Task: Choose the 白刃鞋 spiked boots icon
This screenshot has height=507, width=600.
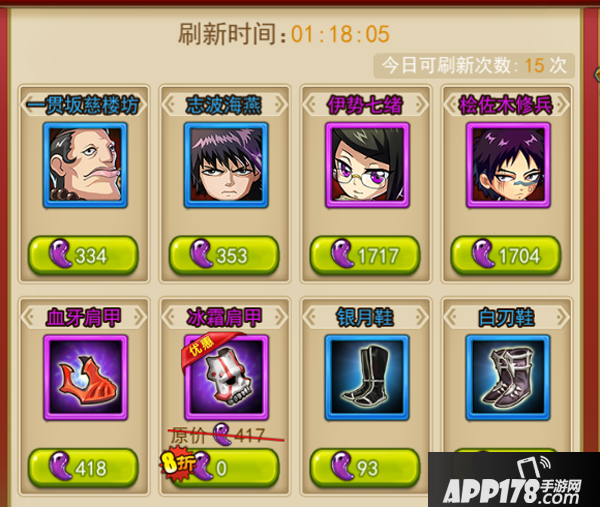Action: point(508,378)
